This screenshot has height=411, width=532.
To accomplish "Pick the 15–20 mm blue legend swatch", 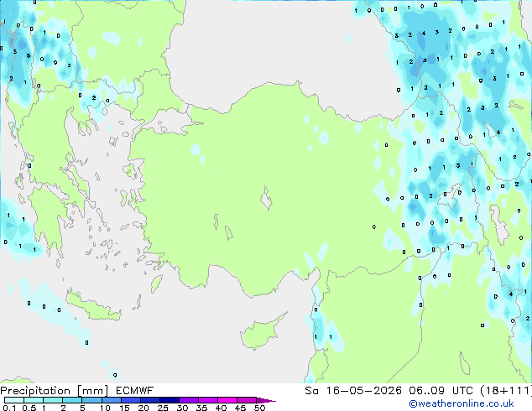I will pos(130,400).
